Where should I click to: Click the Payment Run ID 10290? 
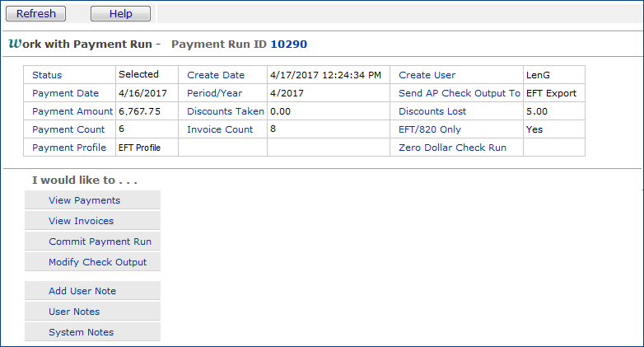click(288, 44)
